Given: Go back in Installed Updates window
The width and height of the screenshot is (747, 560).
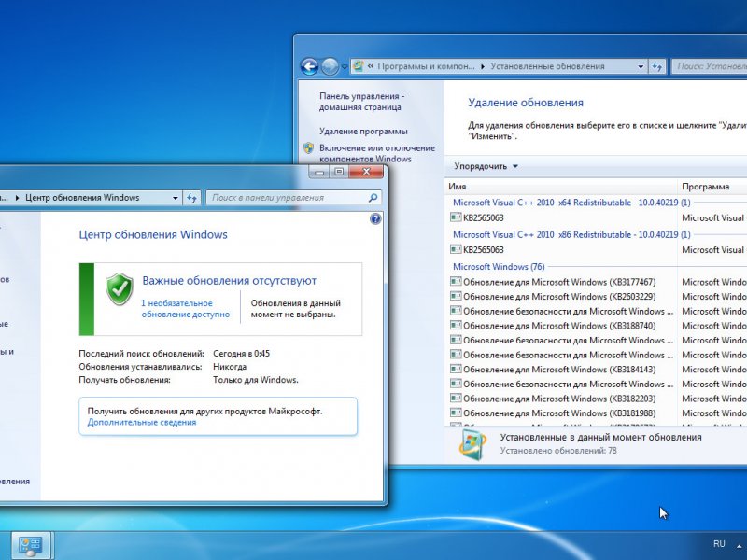Looking at the screenshot, I should pyautogui.click(x=309, y=66).
